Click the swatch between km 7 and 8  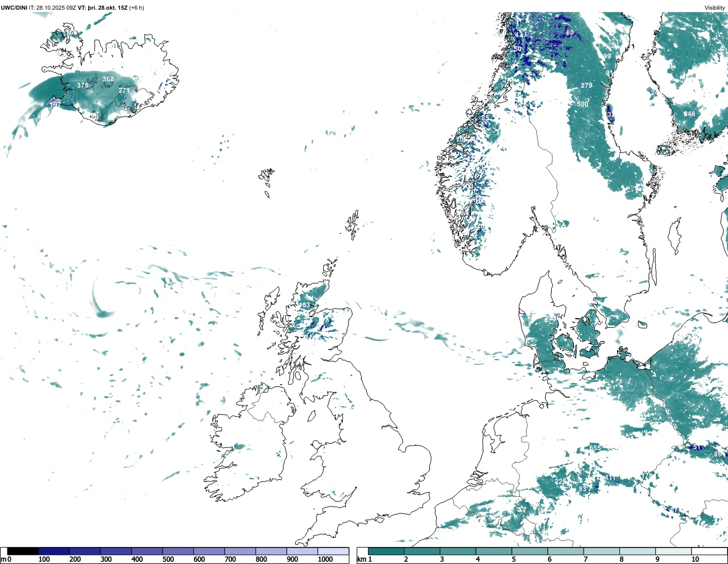point(601,551)
